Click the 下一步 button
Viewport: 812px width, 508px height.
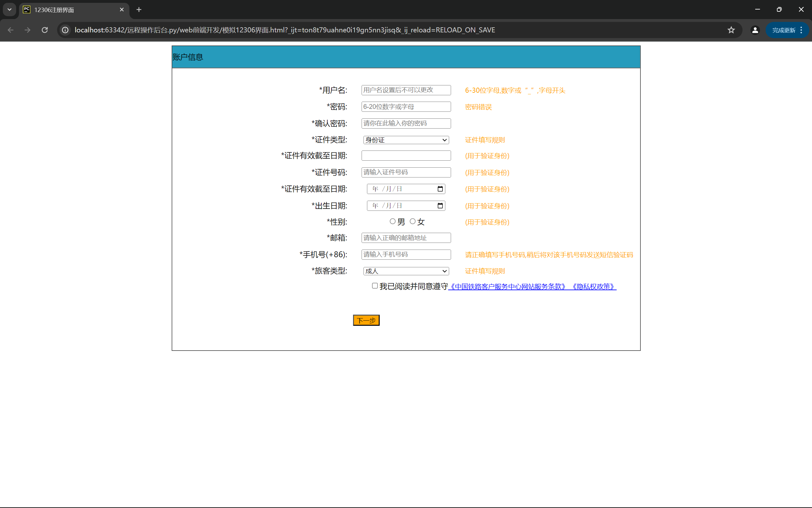click(366, 320)
